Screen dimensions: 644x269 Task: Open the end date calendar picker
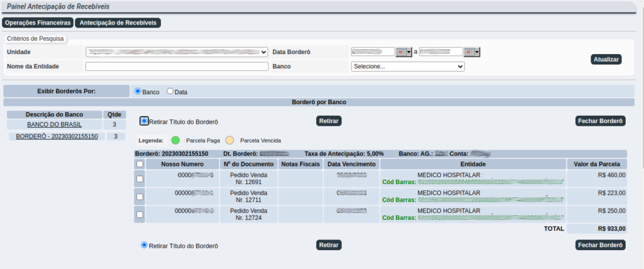(472, 52)
